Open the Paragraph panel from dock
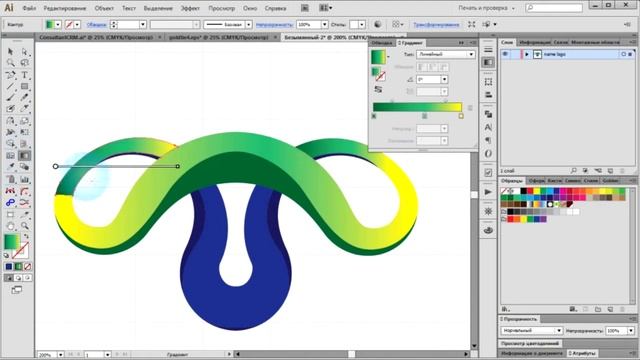Viewport: 640px width, 360px height. [488, 140]
